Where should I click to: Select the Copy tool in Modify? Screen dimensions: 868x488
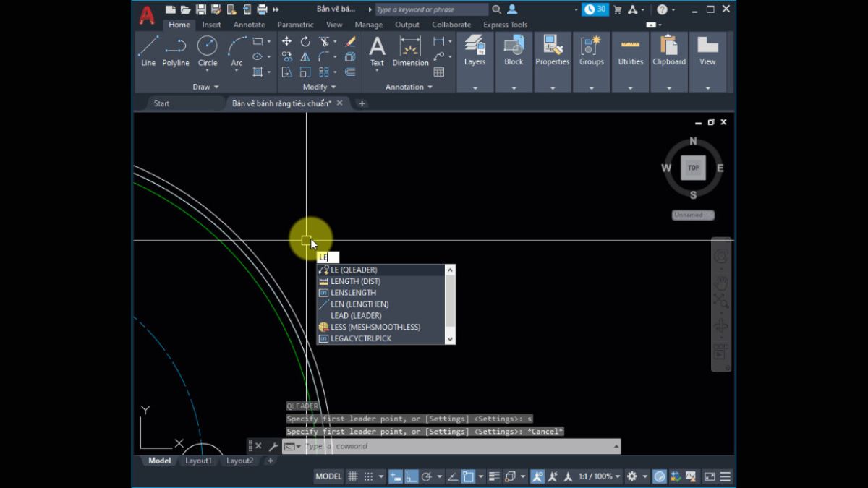click(286, 56)
